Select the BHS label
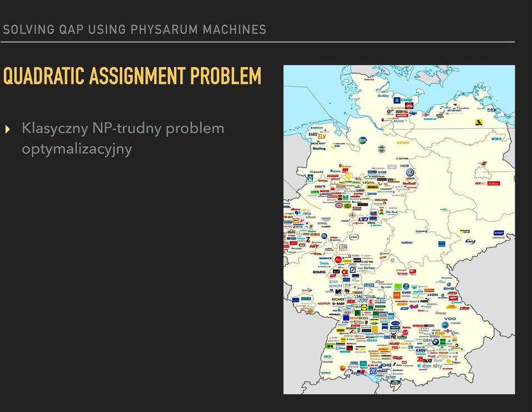Viewport: 532px width, 412px height. coord(449,288)
